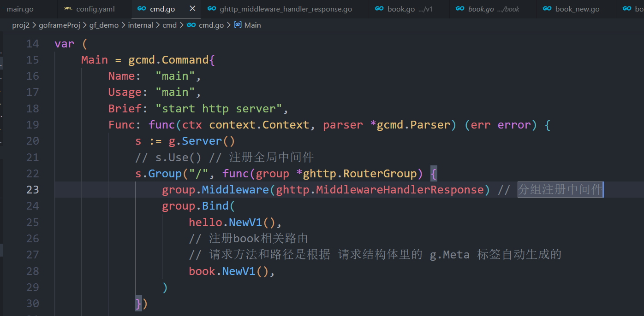Open cmd.go breadcrumb file entry
644x316 pixels.
point(211,25)
